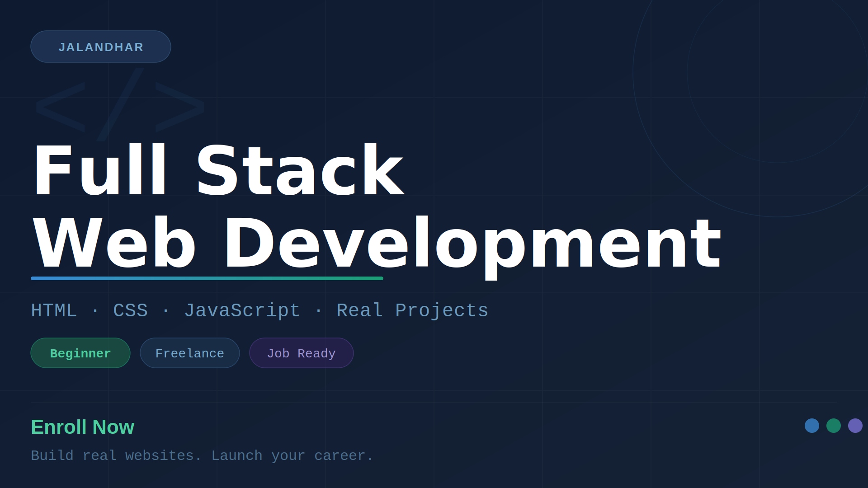This screenshot has width=868, height=488.
Task: Expand the JALANDHAR location badge
Action: click(x=100, y=46)
